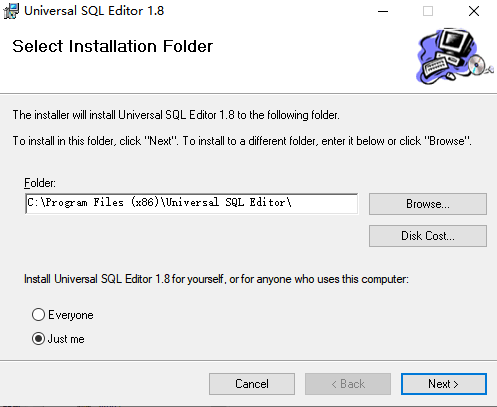Click the Cancel button
The height and width of the screenshot is (407, 497).
pyautogui.click(x=252, y=384)
